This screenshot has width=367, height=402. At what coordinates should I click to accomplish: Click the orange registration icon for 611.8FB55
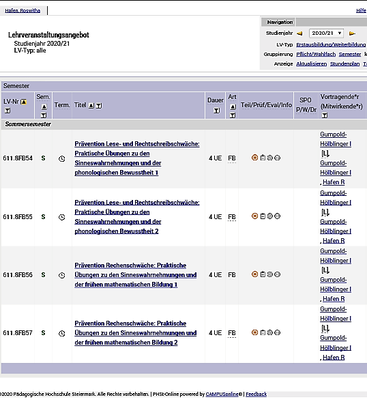[255, 216]
